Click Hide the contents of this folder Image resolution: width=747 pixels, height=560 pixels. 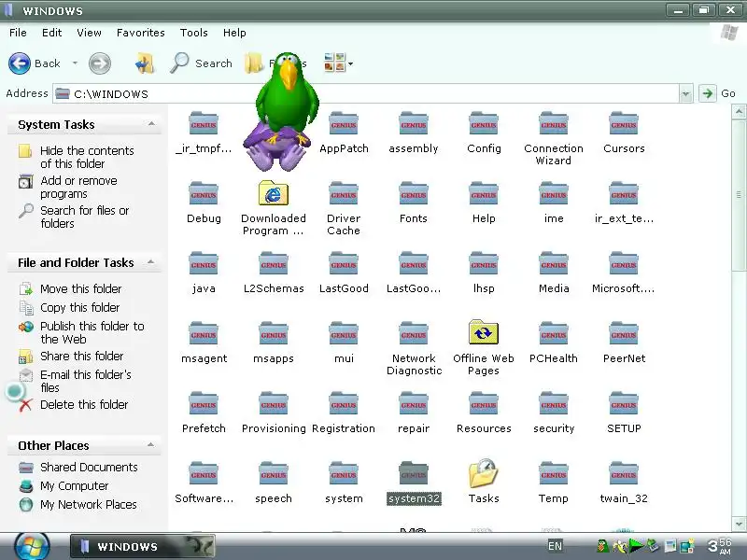pos(87,157)
